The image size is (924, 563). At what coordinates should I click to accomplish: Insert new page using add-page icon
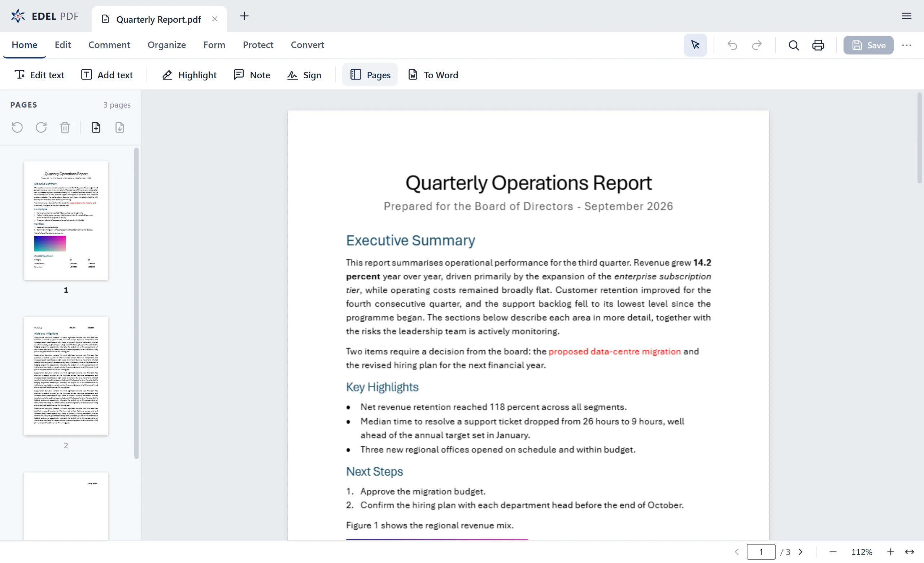[96, 127]
